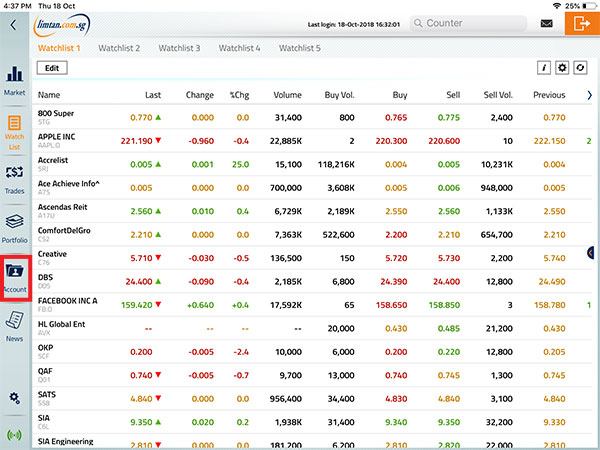Image resolution: width=600 pixels, height=450 pixels.
Task: Open the Portfolio sidebar icon
Action: (x=15, y=229)
